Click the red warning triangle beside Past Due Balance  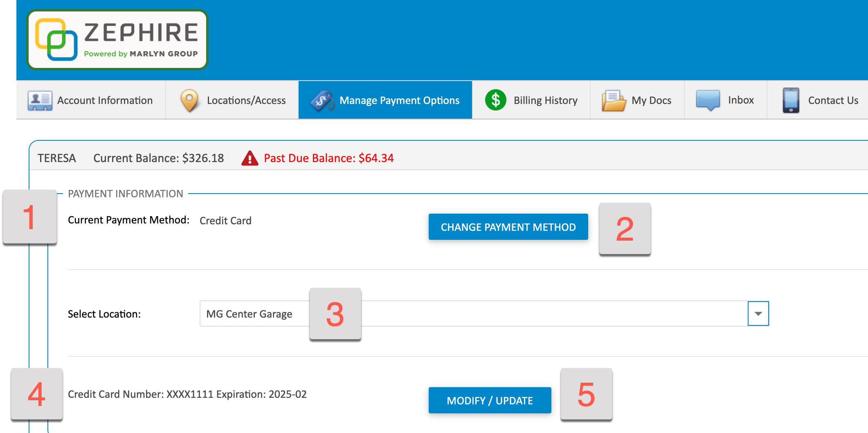pos(250,158)
